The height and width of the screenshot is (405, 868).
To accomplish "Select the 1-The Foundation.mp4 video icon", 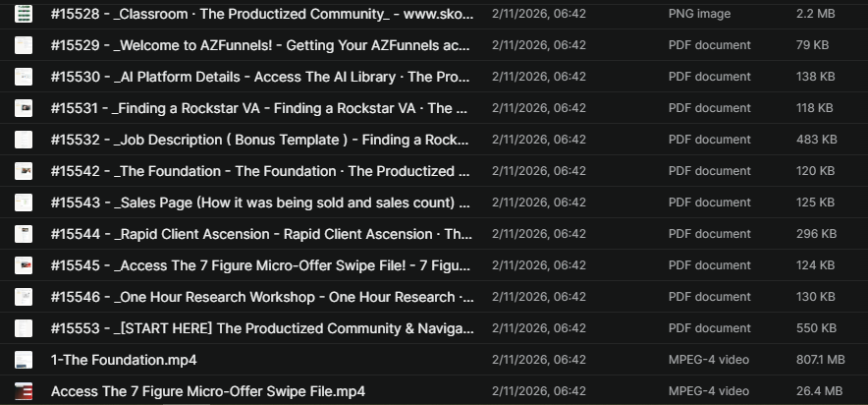I will 24,360.
